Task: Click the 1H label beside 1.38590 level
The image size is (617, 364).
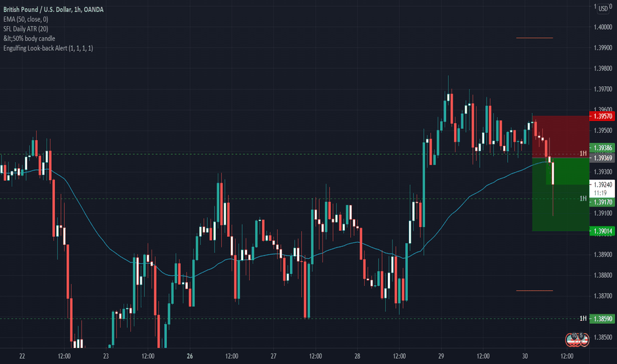Action: coord(583,318)
